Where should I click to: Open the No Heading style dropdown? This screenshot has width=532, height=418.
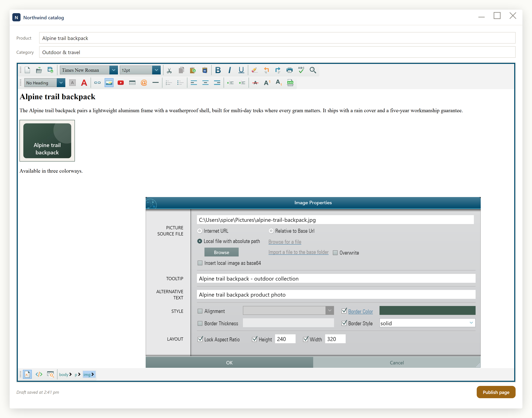coord(61,83)
